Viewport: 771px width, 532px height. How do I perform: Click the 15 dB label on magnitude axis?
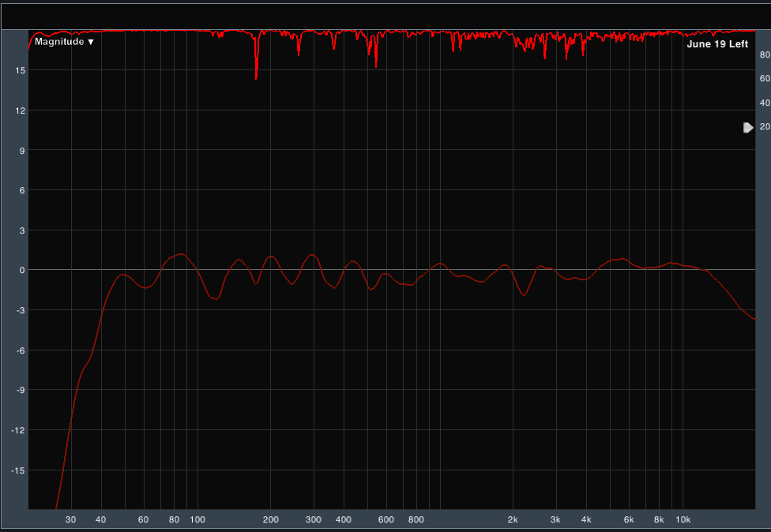(20, 70)
